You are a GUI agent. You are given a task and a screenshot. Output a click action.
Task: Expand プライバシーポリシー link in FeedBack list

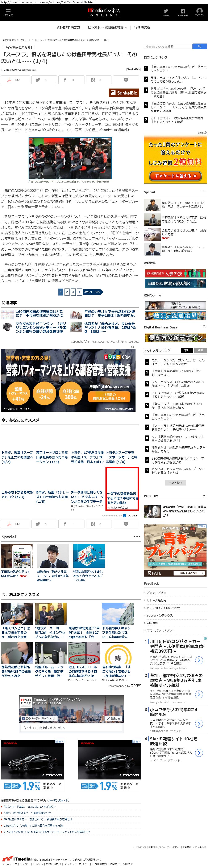click(160, 631)
